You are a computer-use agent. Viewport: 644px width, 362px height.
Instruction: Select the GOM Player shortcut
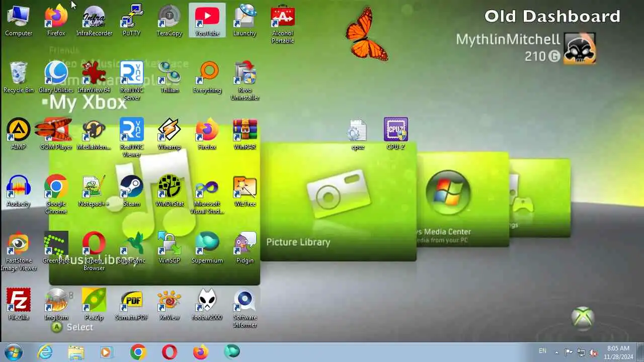[56, 134]
